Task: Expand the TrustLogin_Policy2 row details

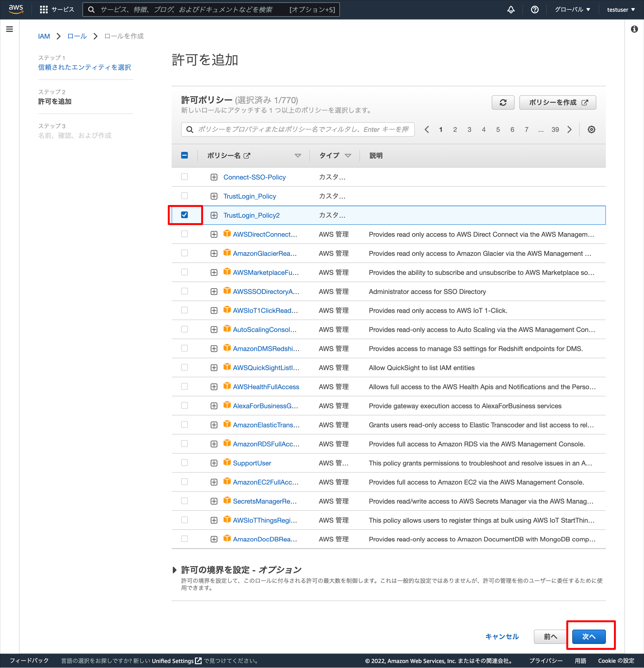Action: click(x=214, y=216)
